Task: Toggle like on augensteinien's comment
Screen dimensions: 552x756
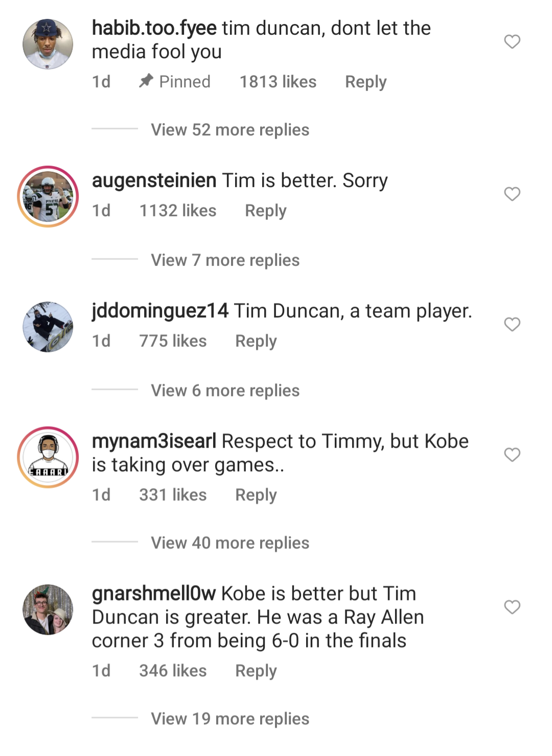Action: [x=512, y=193]
